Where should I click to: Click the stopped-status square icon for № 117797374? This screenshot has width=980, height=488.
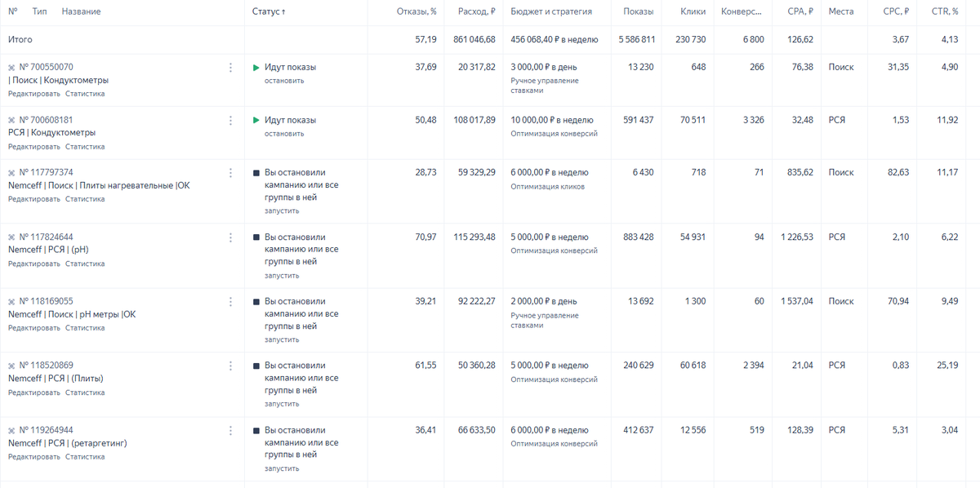point(256,173)
